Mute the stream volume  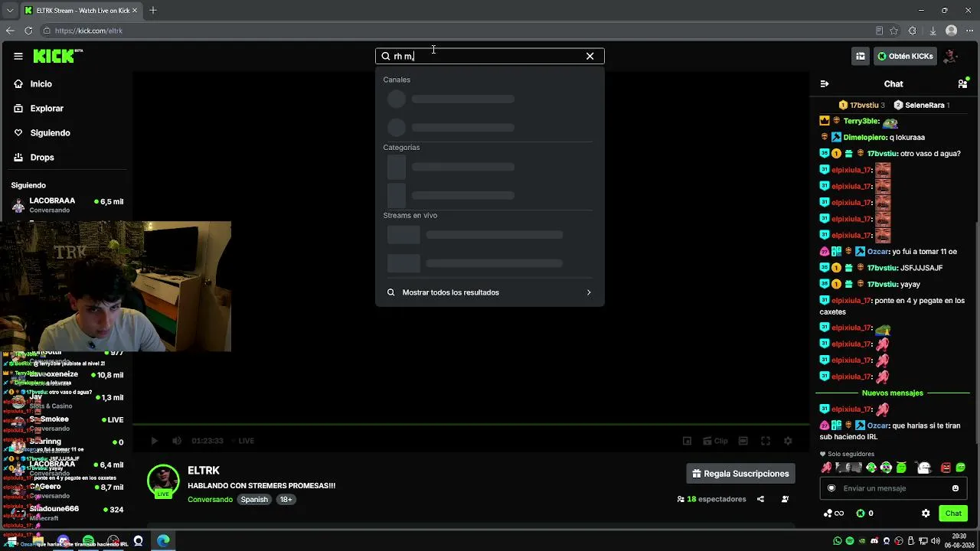pos(177,441)
